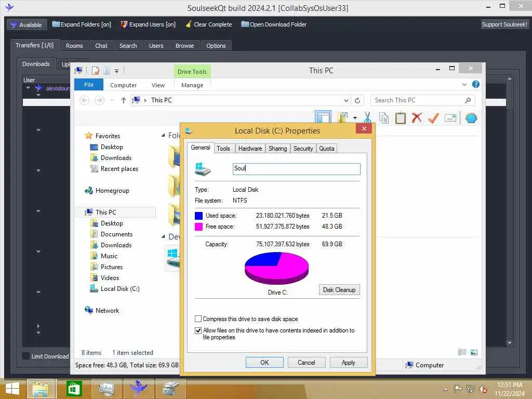Open the Hardware tab in Properties
Viewport: 532px width, 399px height.
tap(250, 148)
